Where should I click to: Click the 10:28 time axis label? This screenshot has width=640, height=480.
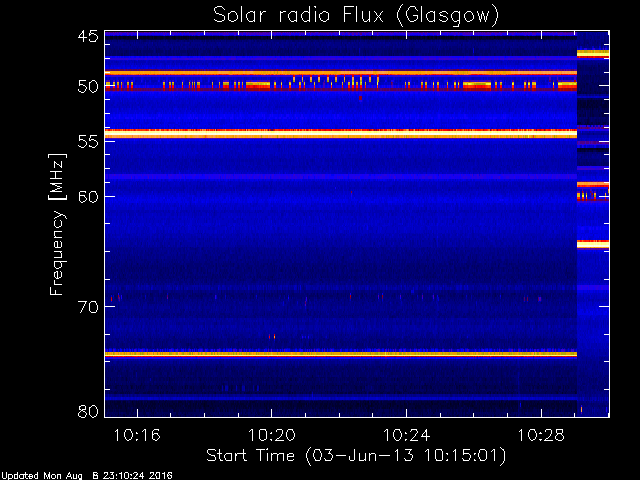pyautogui.click(x=541, y=436)
